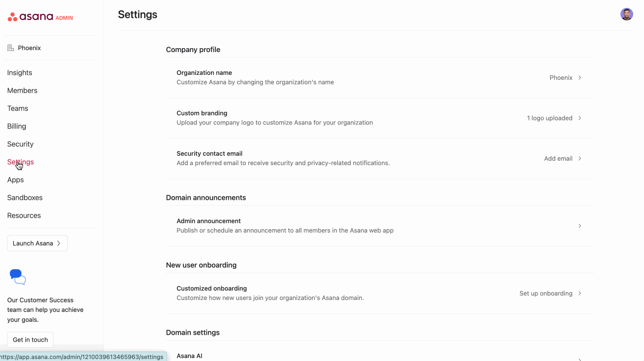Viewport: 644px width, 361px height.
Task: Go to Sandboxes page
Action: [x=25, y=198]
